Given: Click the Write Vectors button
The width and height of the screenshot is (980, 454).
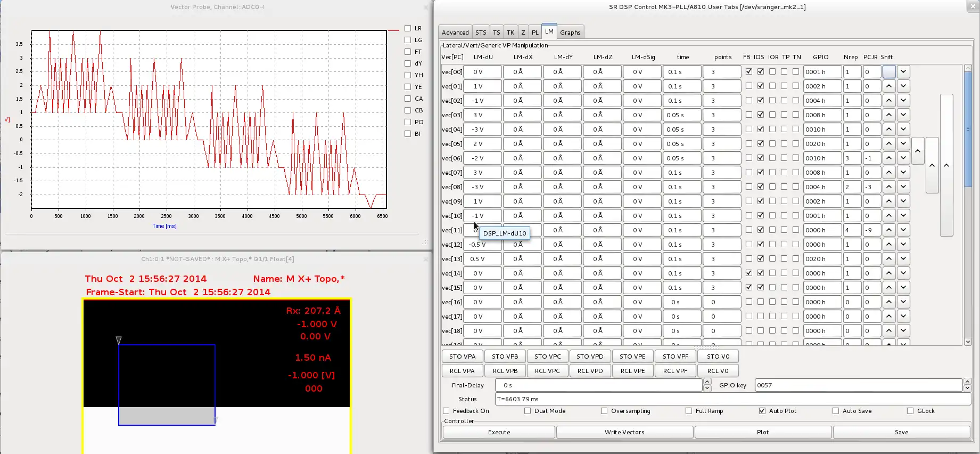Looking at the screenshot, I should coord(624,432).
